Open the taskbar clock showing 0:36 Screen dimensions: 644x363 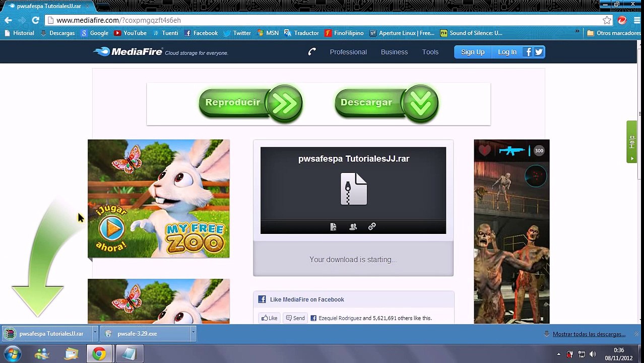tap(619, 354)
